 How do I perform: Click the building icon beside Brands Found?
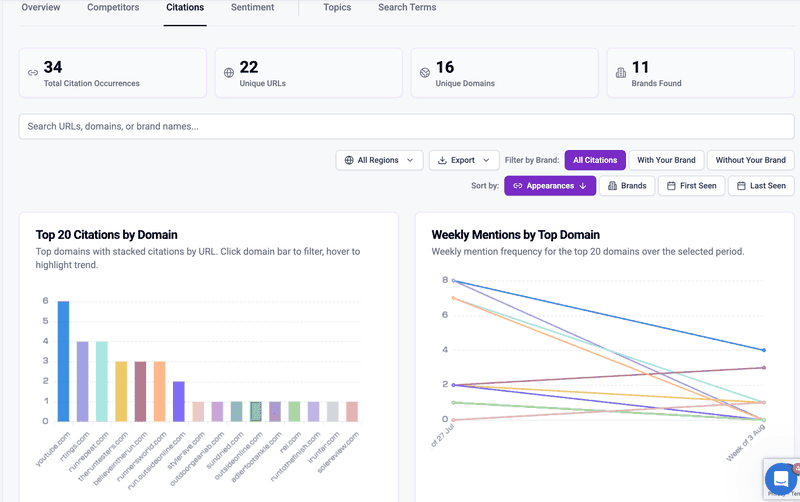tap(620, 73)
